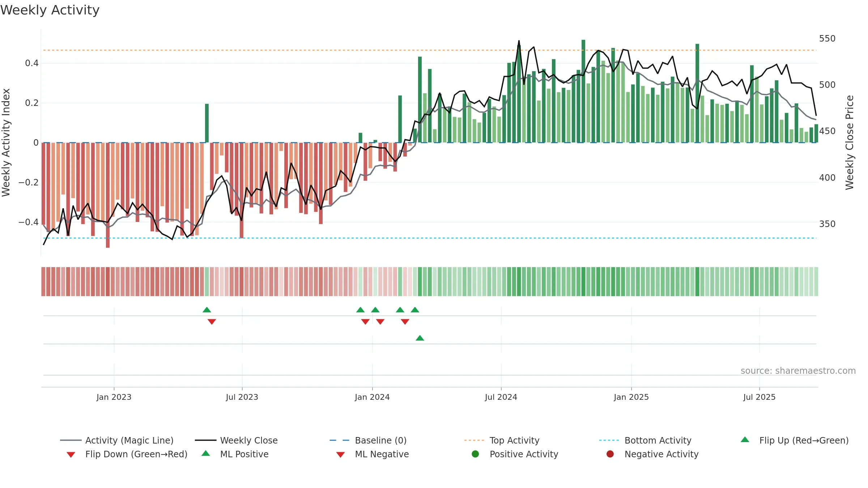The image size is (868, 488).
Task: Toggle the Activity (Magic Line) legend entry
Action: tap(117, 440)
